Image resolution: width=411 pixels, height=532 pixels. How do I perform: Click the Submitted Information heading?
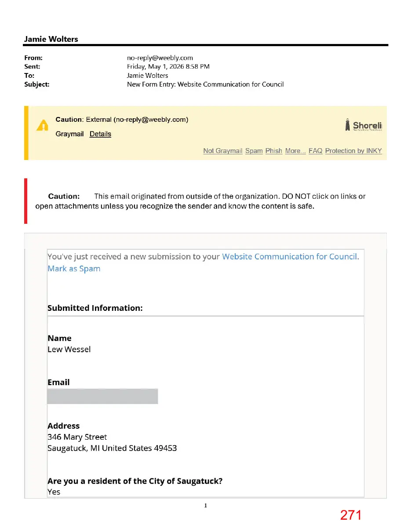pos(95,308)
